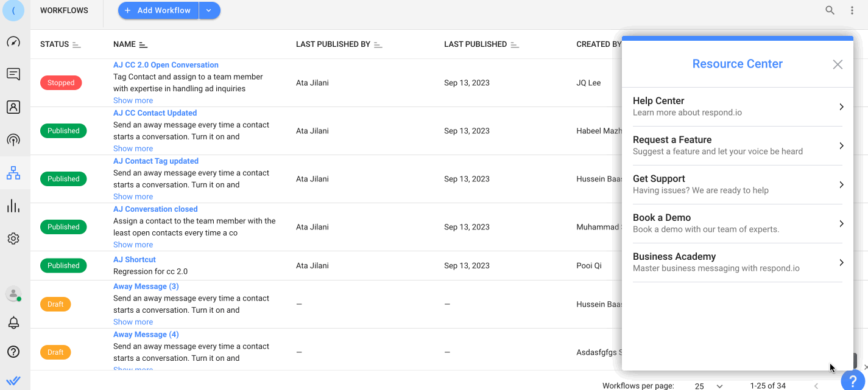
Task: Open the notifications bell icon
Action: 13,323
